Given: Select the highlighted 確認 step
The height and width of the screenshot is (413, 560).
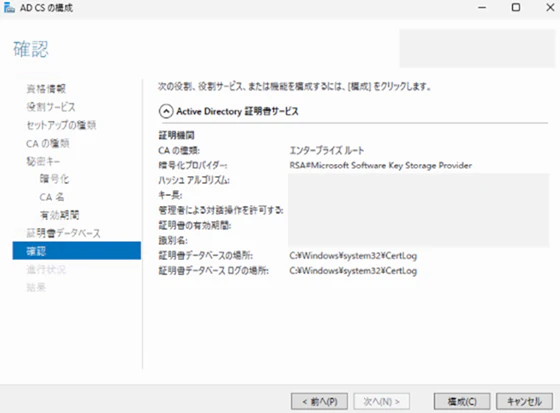Looking at the screenshot, I should [x=77, y=251].
